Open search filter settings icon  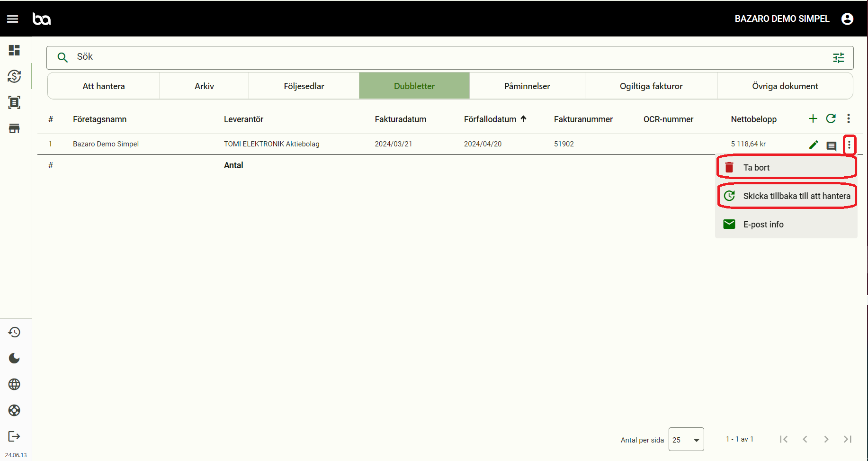pyautogui.click(x=839, y=58)
